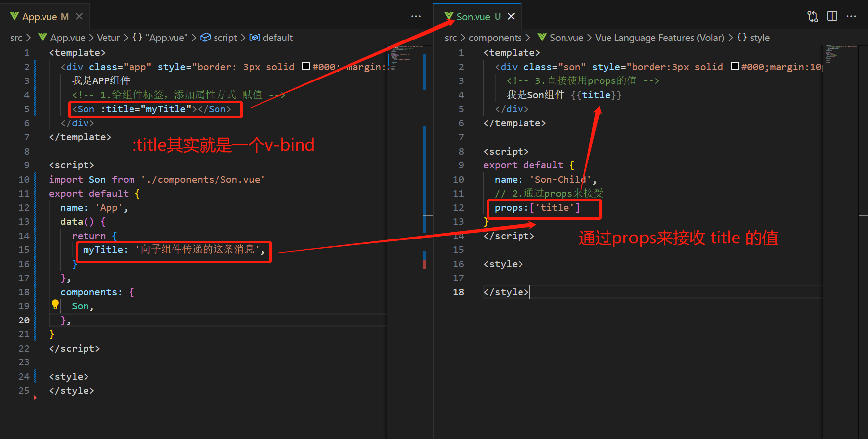Close the App.vue tab
This screenshot has height=439, width=868.
coord(79,17)
